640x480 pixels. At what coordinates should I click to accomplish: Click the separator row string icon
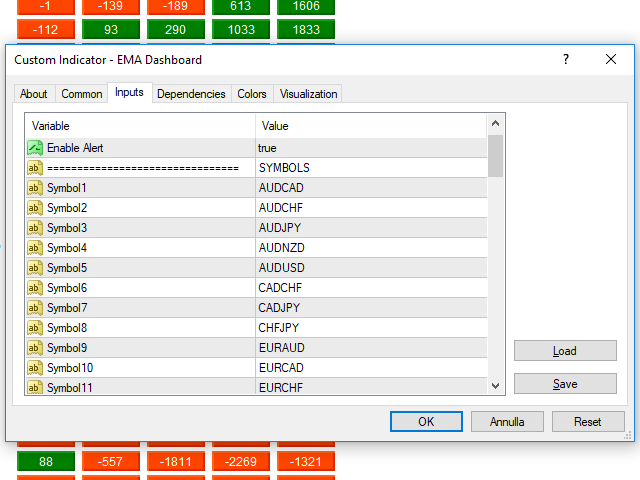point(35,168)
